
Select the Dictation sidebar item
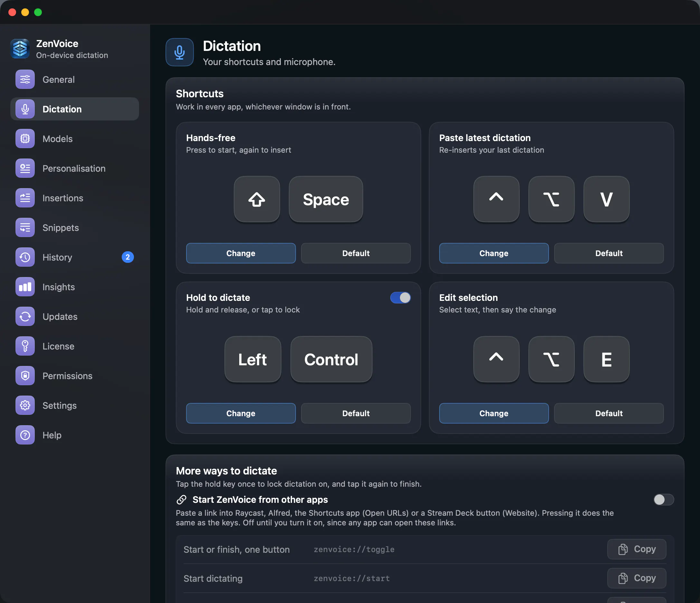click(x=75, y=109)
